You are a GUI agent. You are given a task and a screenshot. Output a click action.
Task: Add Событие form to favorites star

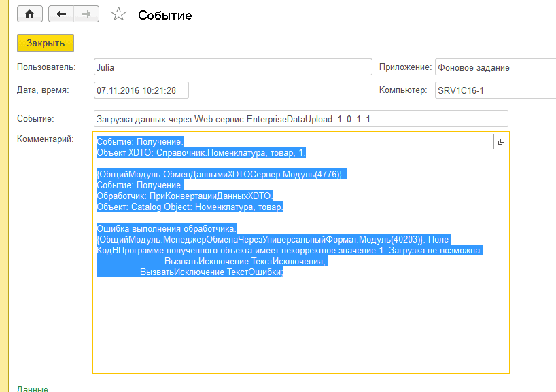tap(118, 14)
